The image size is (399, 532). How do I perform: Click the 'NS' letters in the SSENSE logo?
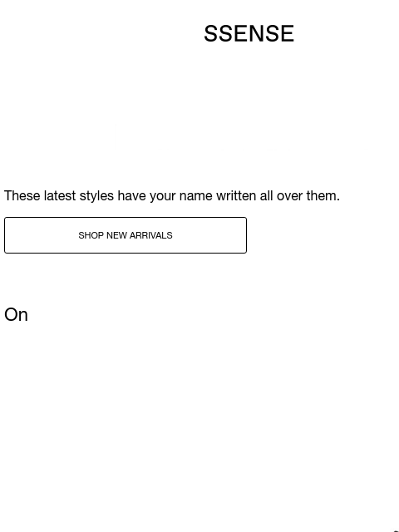click(259, 33)
